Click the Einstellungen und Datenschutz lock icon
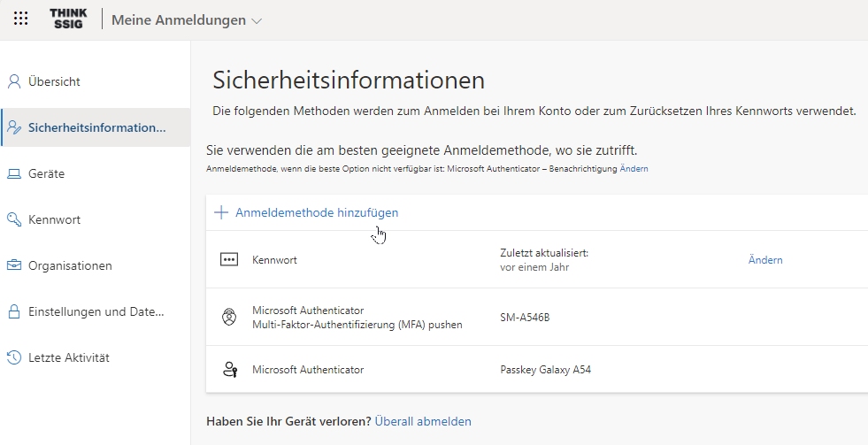The image size is (868, 445). (x=14, y=311)
